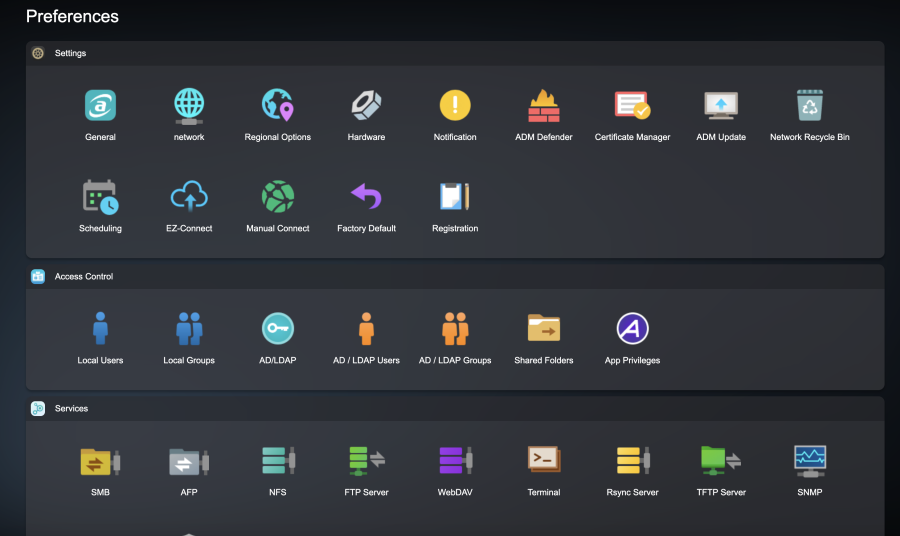Click the Settings section header
The image size is (900, 536).
(70, 53)
